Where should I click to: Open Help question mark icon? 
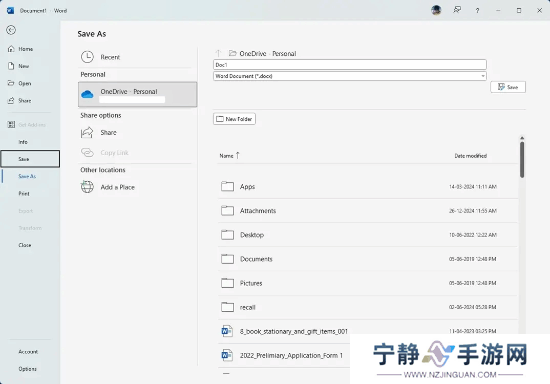click(477, 11)
